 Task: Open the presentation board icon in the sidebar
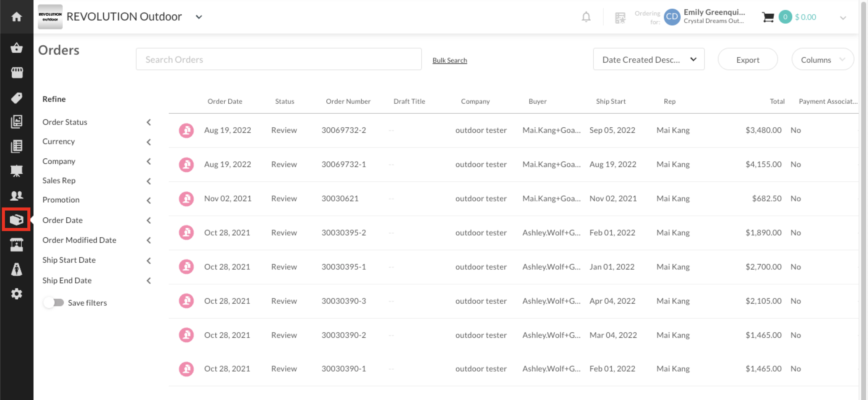point(16,171)
